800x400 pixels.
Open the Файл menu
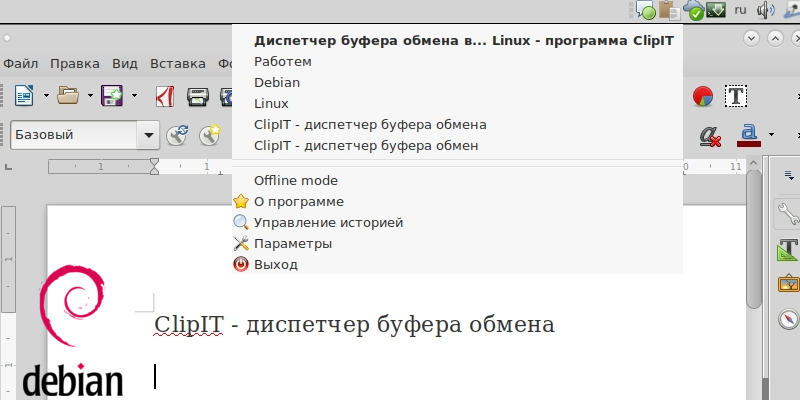click(20, 64)
